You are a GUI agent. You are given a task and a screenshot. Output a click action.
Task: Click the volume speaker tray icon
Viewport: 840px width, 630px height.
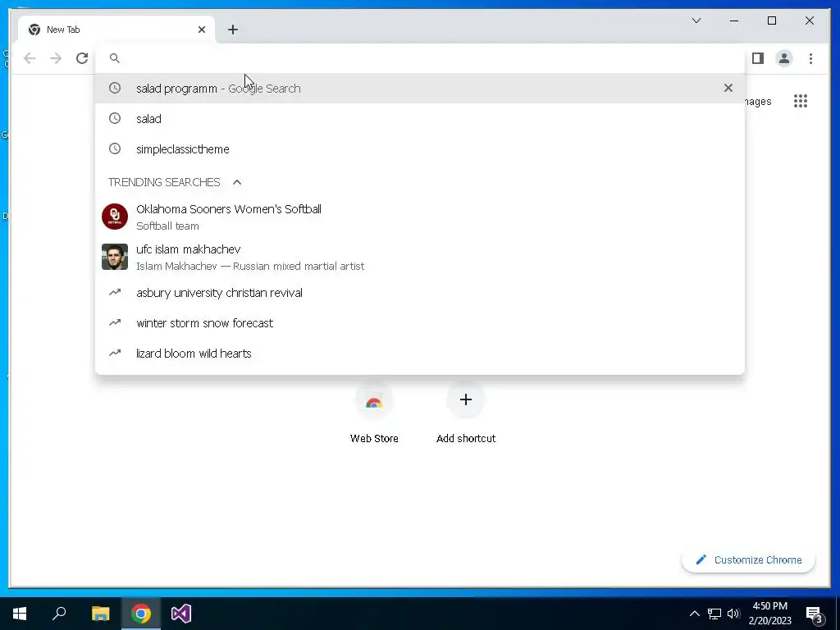[x=733, y=614]
